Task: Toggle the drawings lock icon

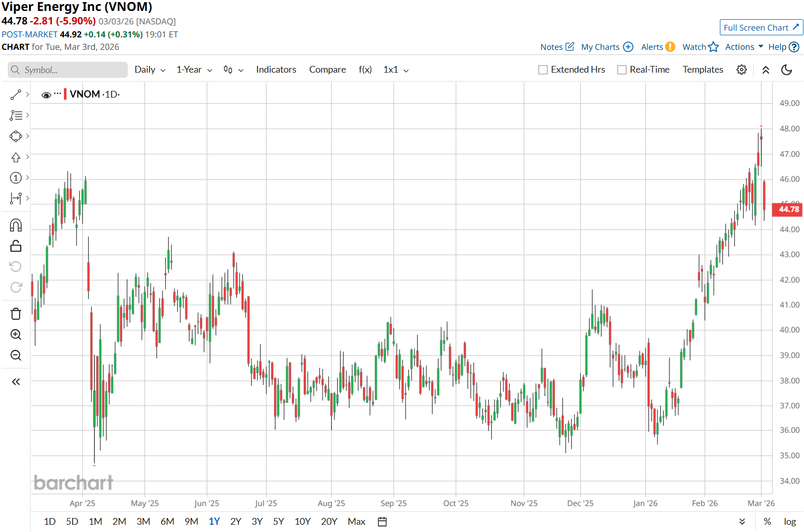Action: pos(16,246)
